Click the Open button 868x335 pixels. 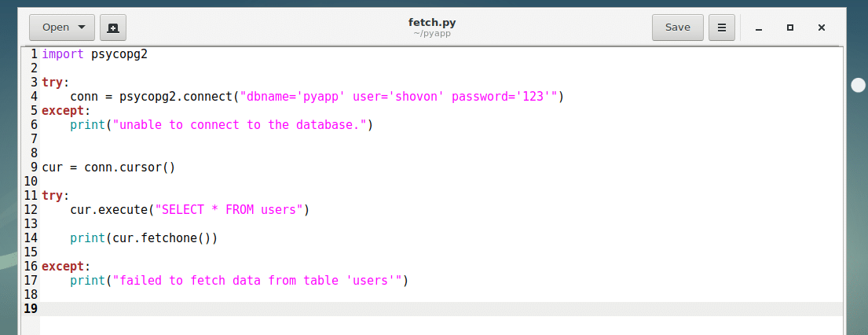(x=55, y=28)
